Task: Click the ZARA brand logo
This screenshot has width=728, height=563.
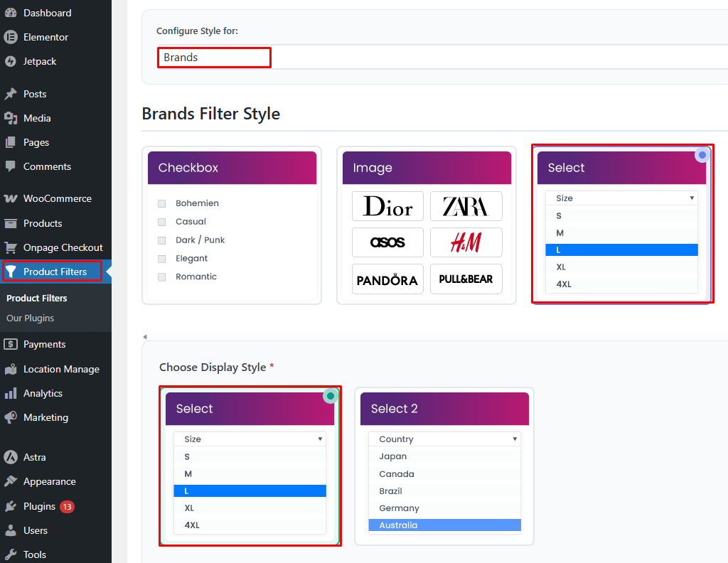Action: pos(466,206)
